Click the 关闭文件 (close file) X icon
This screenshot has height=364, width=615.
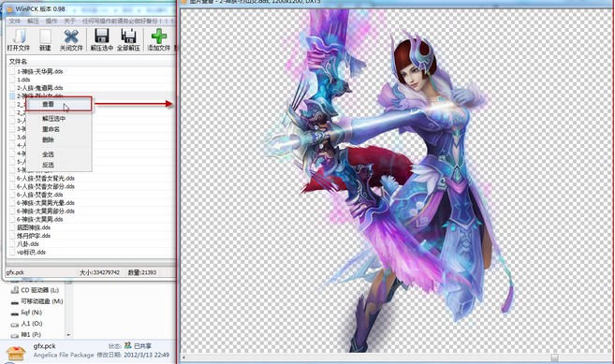tap(71, 36)
